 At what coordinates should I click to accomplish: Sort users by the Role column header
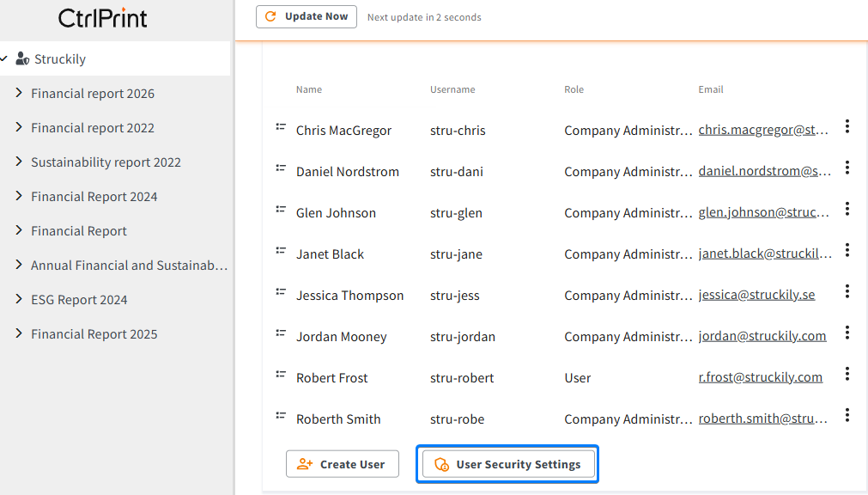(x=574, y=89)
